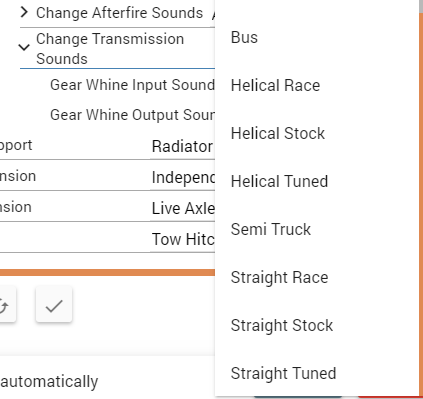The image size is (423, 399).
Task: Select Gear Whine Input Sound row
Action: coord(132,85)
